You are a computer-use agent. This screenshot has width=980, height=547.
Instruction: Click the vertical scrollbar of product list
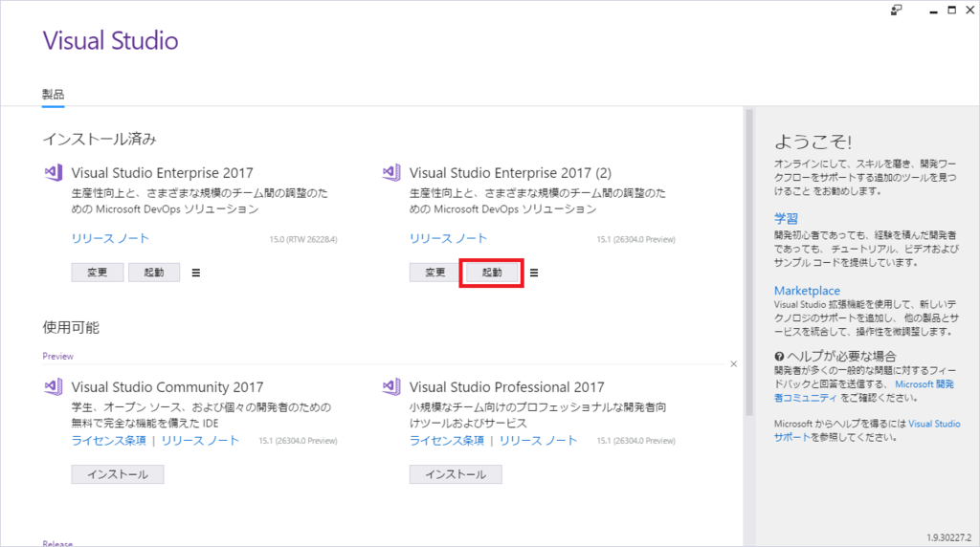tap(749, 262)
